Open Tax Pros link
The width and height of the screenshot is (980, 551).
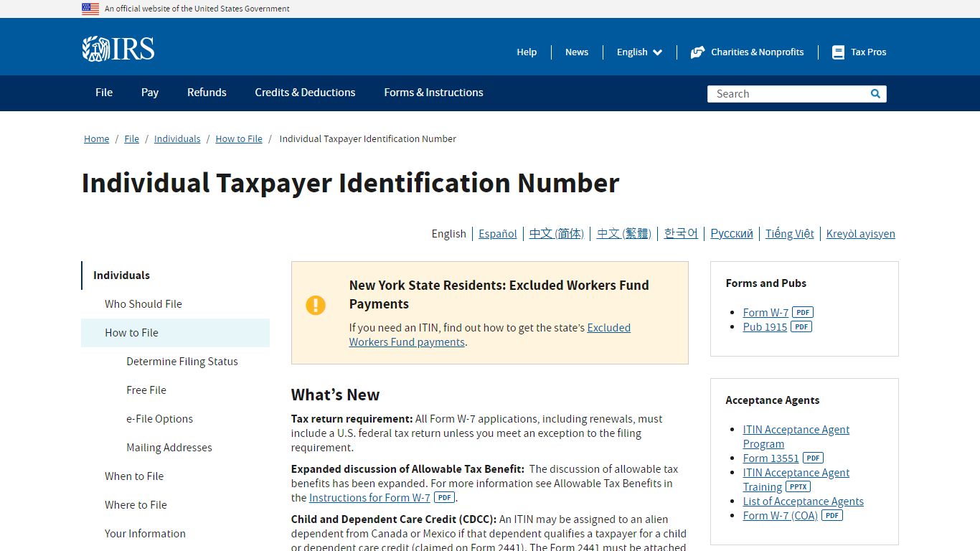tap(868, 52)
